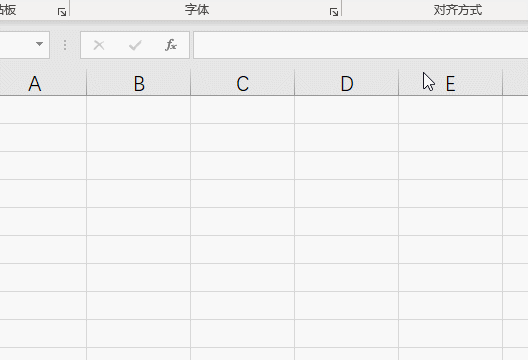Image resolution: width=528 pixels, height=360 pixels.
Task: Open the 字体 (Font) dialog launcher
Action: click(x=334, y=12)
